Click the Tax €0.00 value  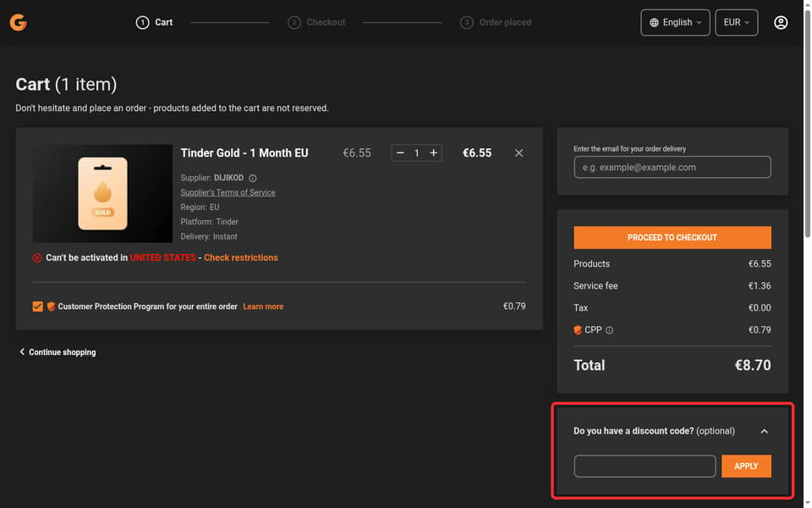[x=760, y=308]
